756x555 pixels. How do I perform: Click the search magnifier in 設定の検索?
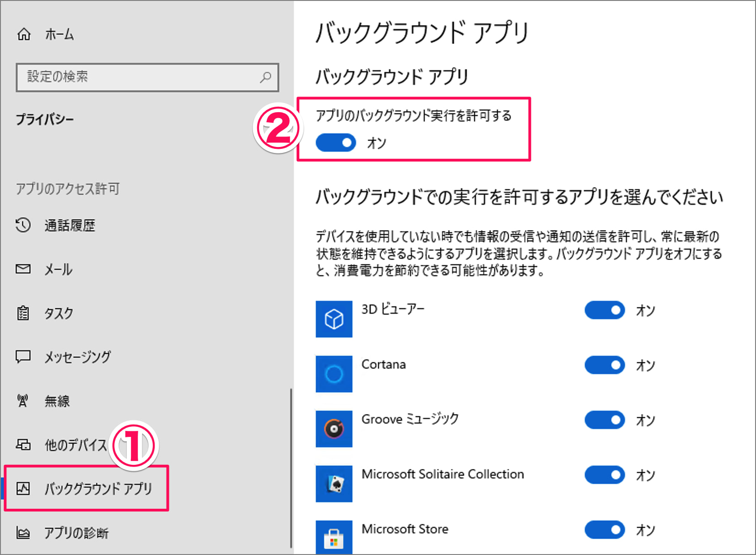point(265,78)
